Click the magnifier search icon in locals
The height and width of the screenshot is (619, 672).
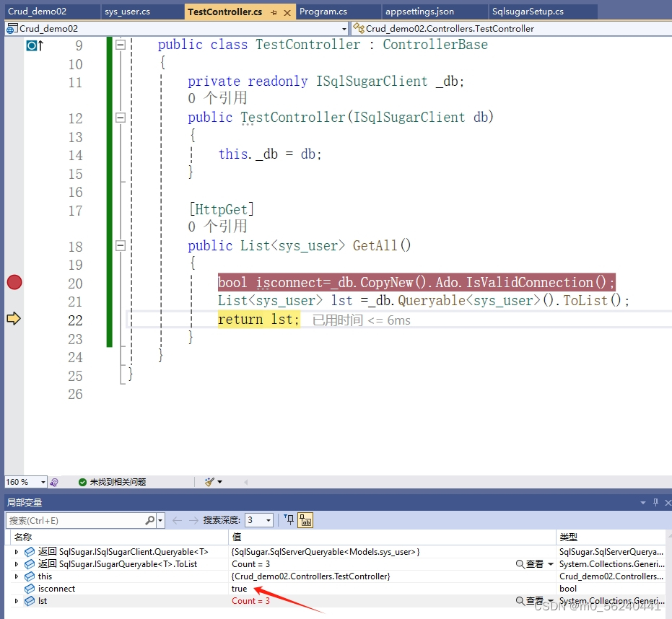[150, 520]
